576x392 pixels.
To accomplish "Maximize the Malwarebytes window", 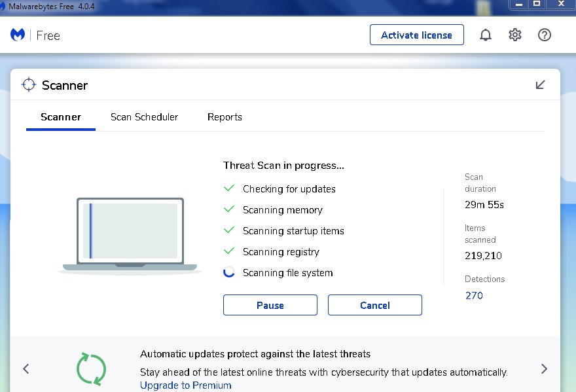I will 537,5.
